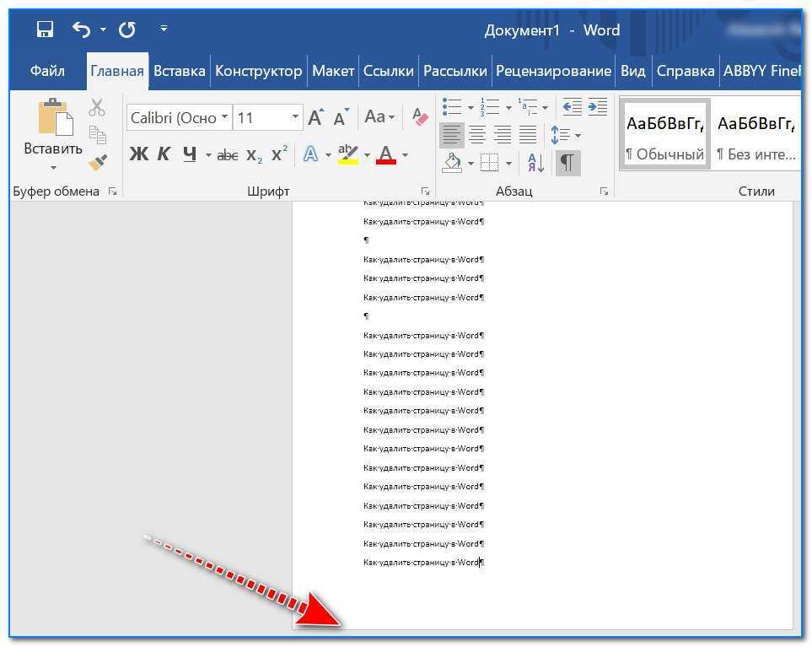812x647 pixels.
Task: Open the Справка tab
Action: (686, 71)
